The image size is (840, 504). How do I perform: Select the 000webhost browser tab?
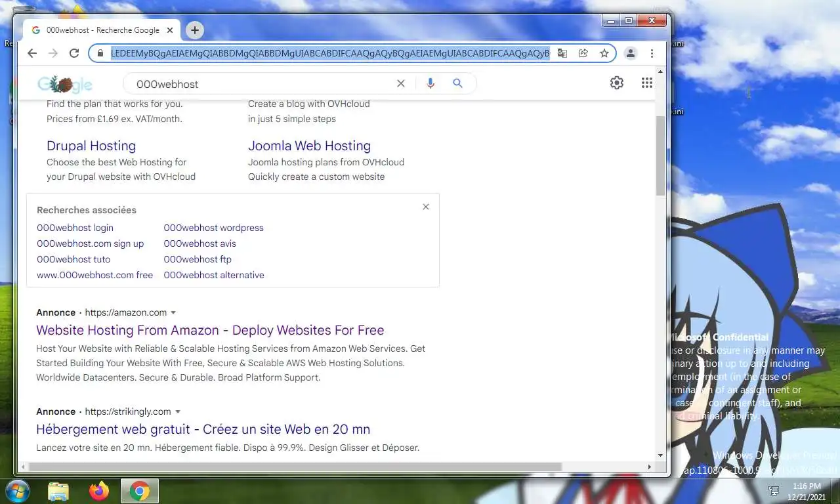[102, 30]
